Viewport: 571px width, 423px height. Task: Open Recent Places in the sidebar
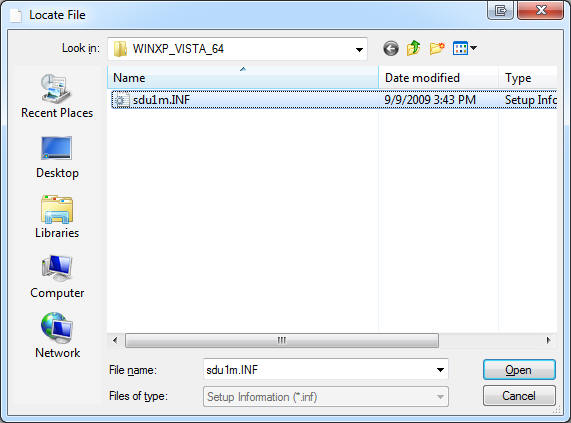coord(57,96)
